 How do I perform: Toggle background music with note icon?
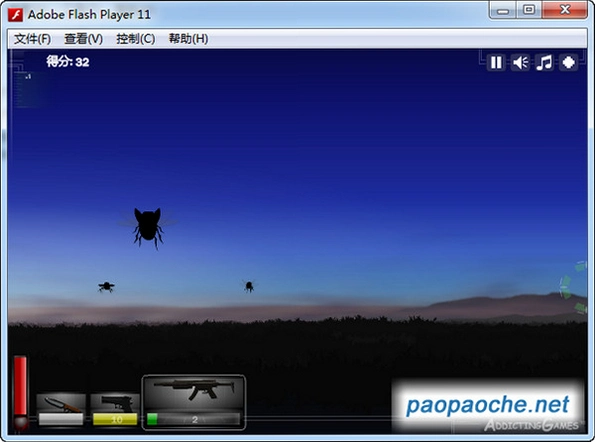pyautogui.click(x=545, y=63)
